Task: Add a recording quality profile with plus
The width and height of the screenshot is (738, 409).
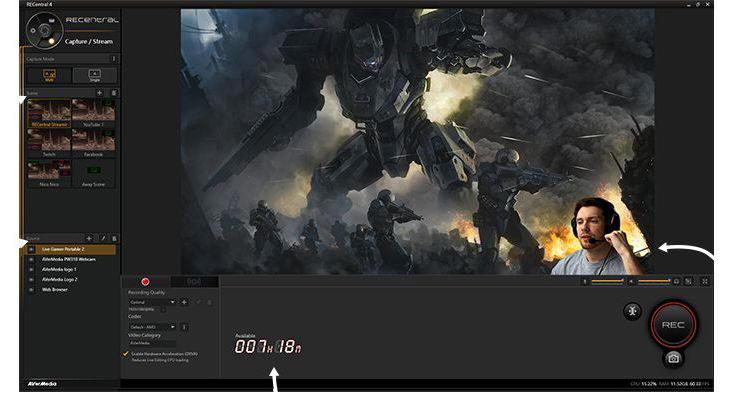Action: [184, 302]
